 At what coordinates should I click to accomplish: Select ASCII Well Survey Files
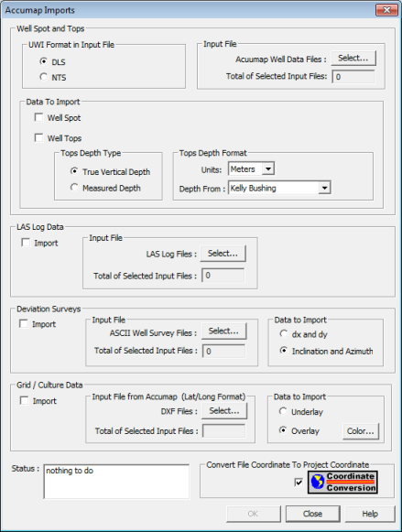tap(224, 331)
